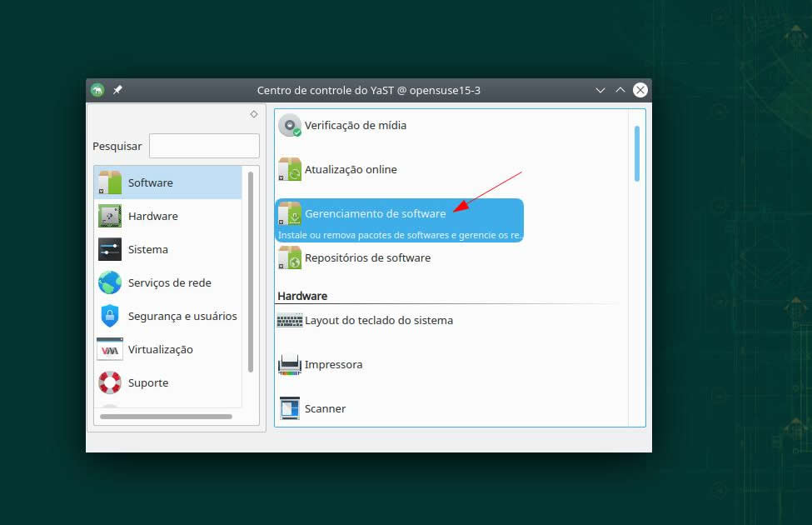The image size is (812, 525).
Task: Click the category list horizontal scrollbar
Action: (x=166, y=416)
